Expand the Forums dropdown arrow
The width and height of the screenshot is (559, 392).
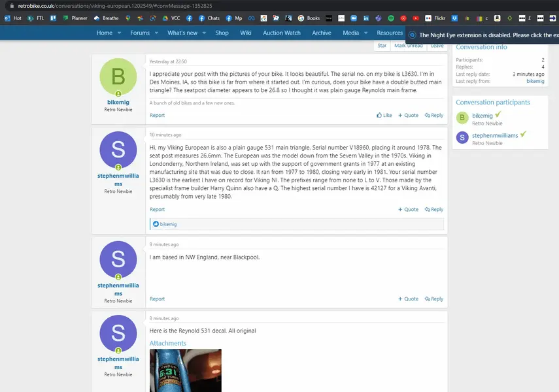156,33
